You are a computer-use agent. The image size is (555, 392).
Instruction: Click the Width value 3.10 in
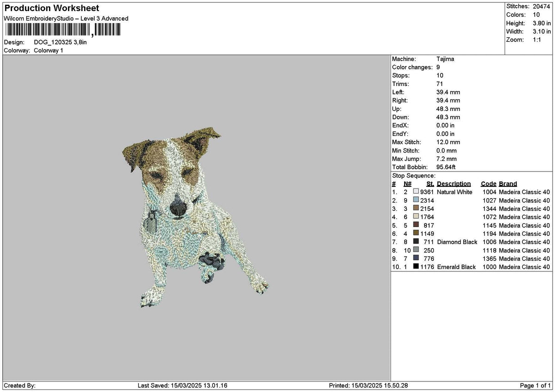tap(542, 31)
